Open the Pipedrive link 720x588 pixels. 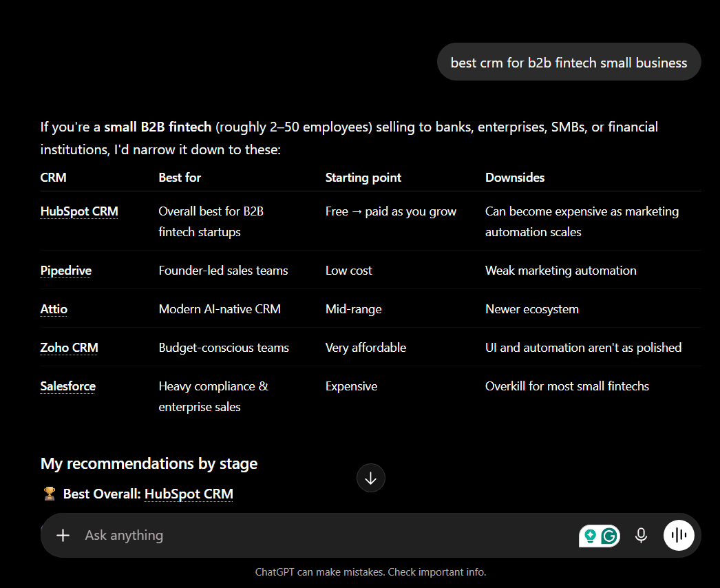coord(65,271)
